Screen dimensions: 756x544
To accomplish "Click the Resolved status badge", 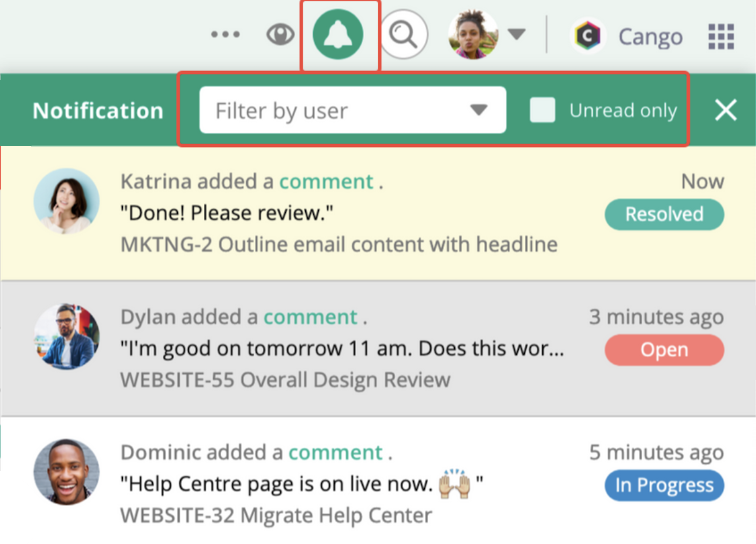I will pos(664,214).
